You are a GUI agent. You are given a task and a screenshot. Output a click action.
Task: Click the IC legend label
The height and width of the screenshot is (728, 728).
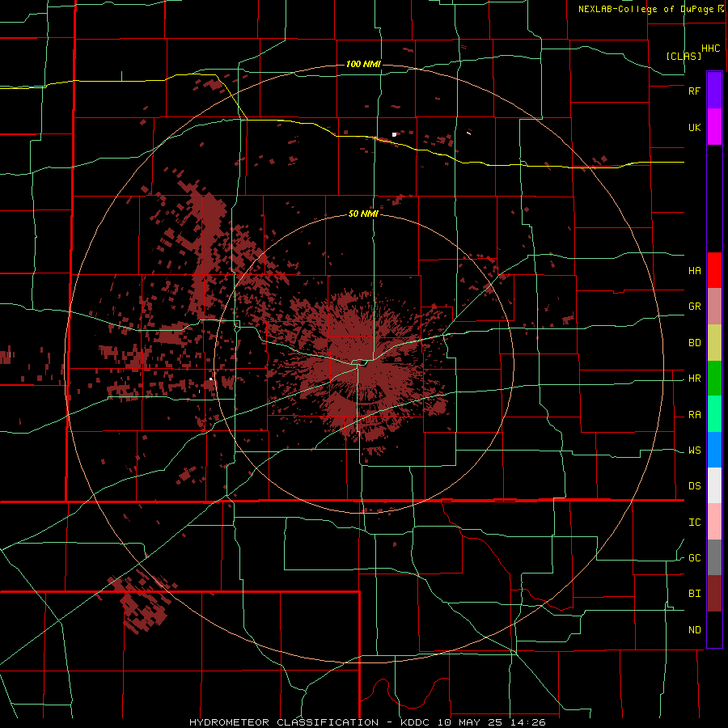(694, 523)
